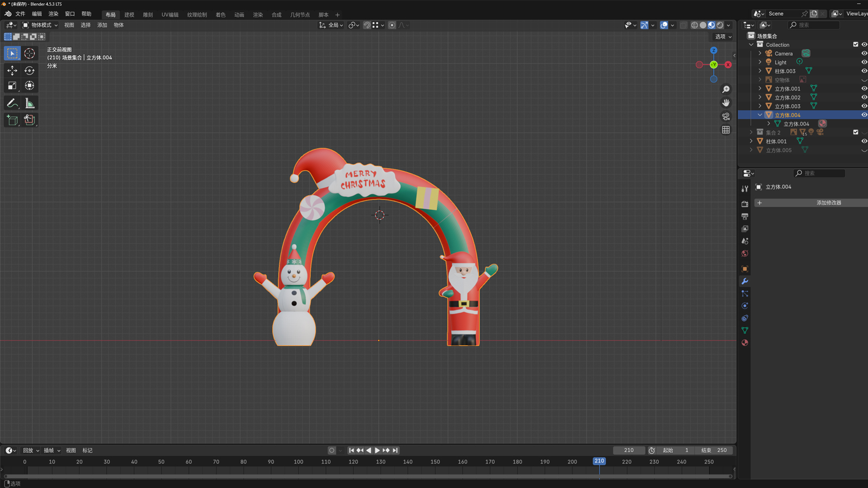This screenshot has width=868, height=488.
Task: Select the Rotate tool
Action: pyautogui.click(x=29, y=70)
